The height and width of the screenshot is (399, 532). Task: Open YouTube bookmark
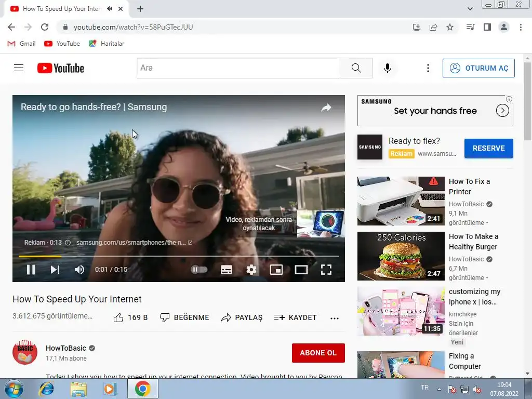(62, 44)
